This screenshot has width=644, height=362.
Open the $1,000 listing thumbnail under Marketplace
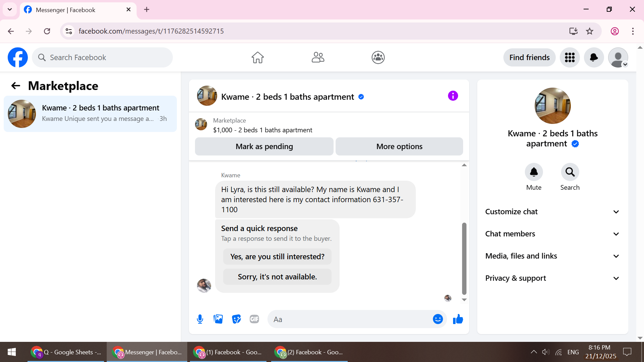point(201,124)
